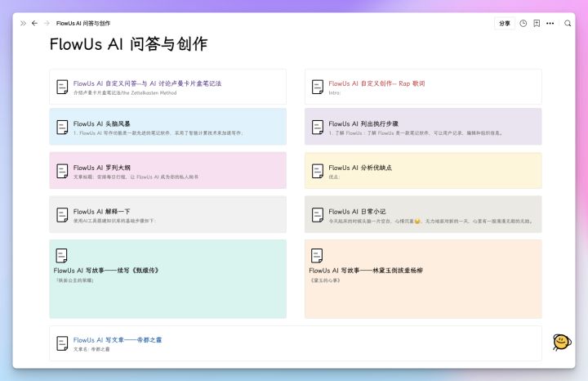Click page icon of 林黛玉倒拔垂杨柳 card
588x381 pixels.
click(317, 256)
